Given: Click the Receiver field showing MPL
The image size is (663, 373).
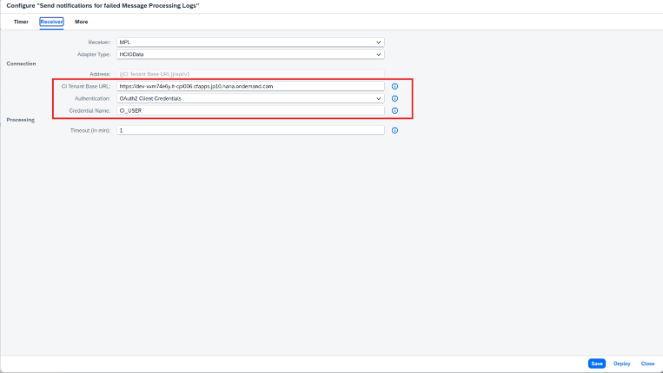Looking at the screenshot, I should pos(250,42).
